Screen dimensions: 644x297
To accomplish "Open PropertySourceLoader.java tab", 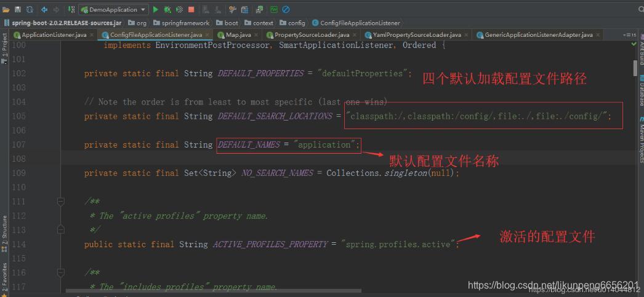I will click(312, 35).
